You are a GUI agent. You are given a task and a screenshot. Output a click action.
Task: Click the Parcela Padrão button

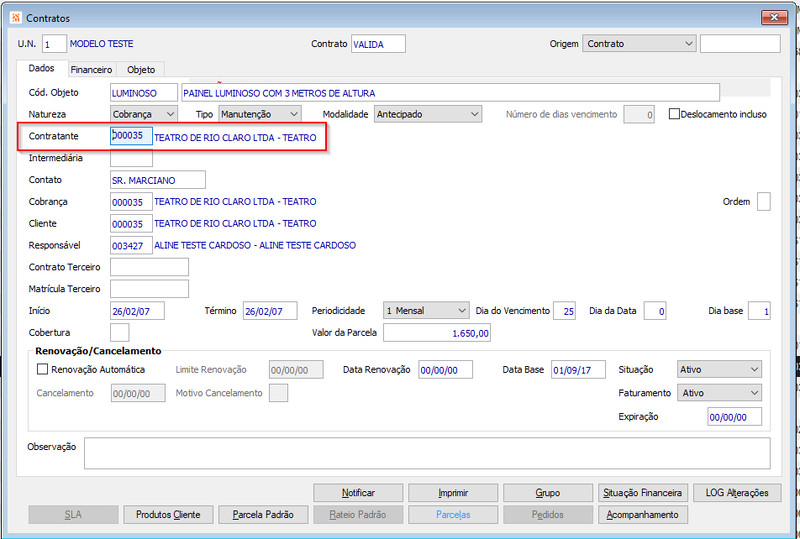pos(263,514)
